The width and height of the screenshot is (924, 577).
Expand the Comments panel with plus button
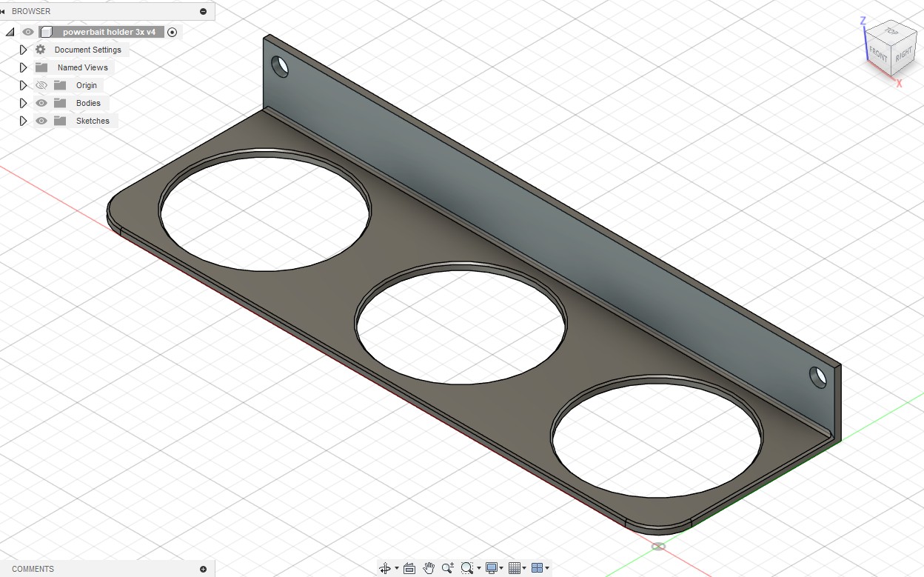point(203,569)
